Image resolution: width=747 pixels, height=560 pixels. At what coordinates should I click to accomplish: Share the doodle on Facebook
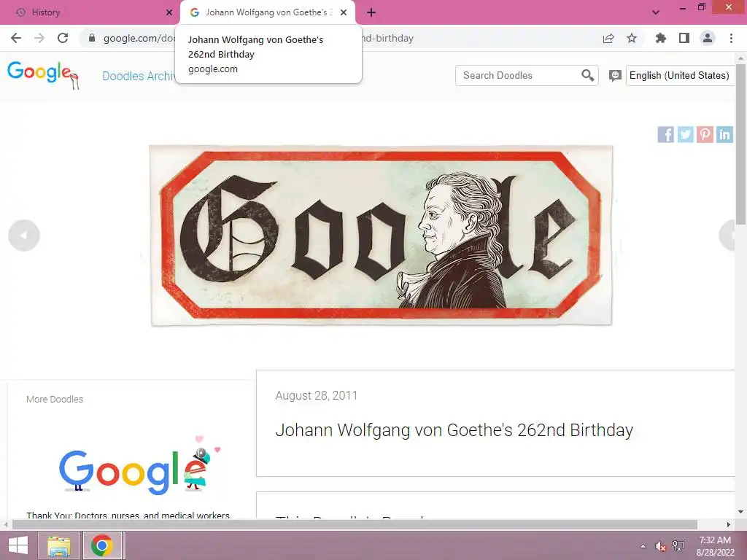[665, 135]
